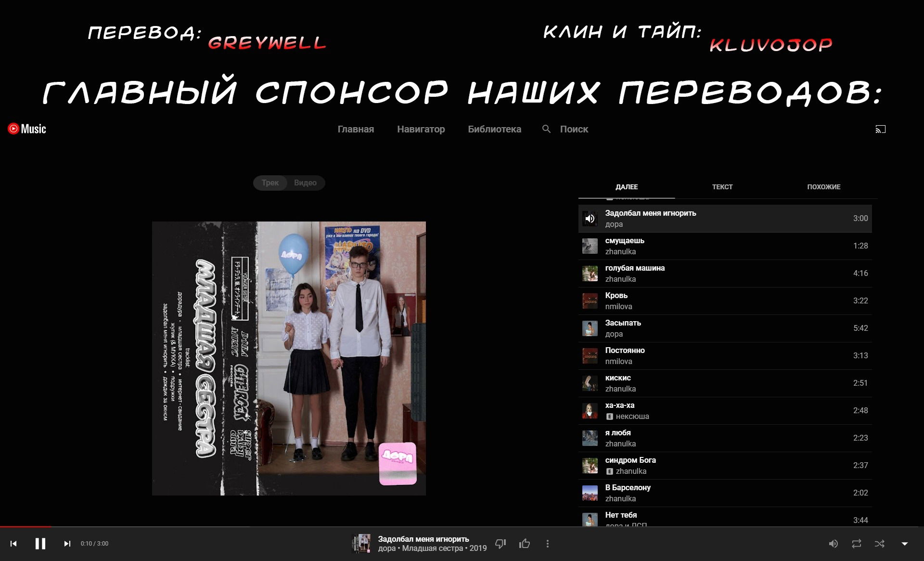The width and height of the screenshot is (924, 561).
Task: Click thumbnail of кискис track
Action: [x=590, y=383]
